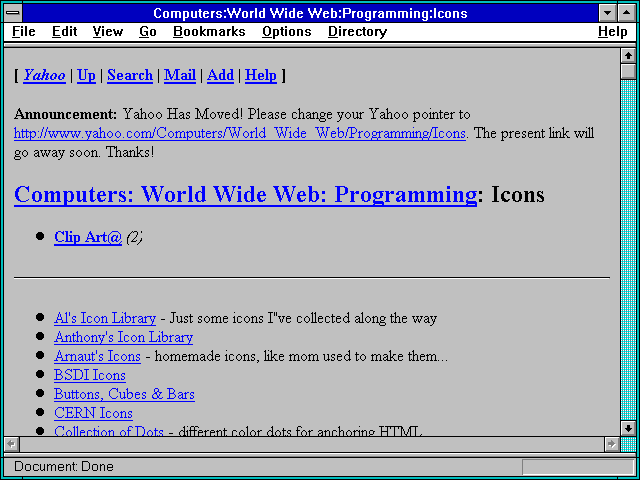
Task: Follow the Add navigation link
Action: point(220,76)
